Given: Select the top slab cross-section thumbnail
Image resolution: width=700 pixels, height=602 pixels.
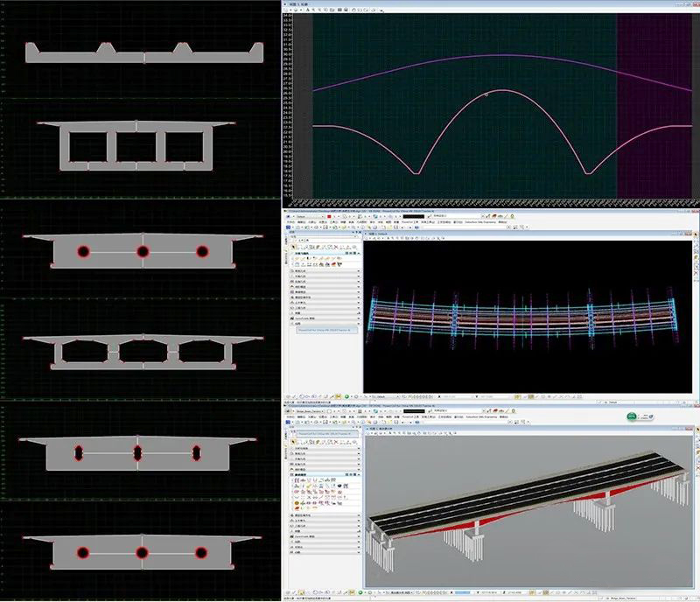Looking at the screenshot, I should click(x=144, y=52).
